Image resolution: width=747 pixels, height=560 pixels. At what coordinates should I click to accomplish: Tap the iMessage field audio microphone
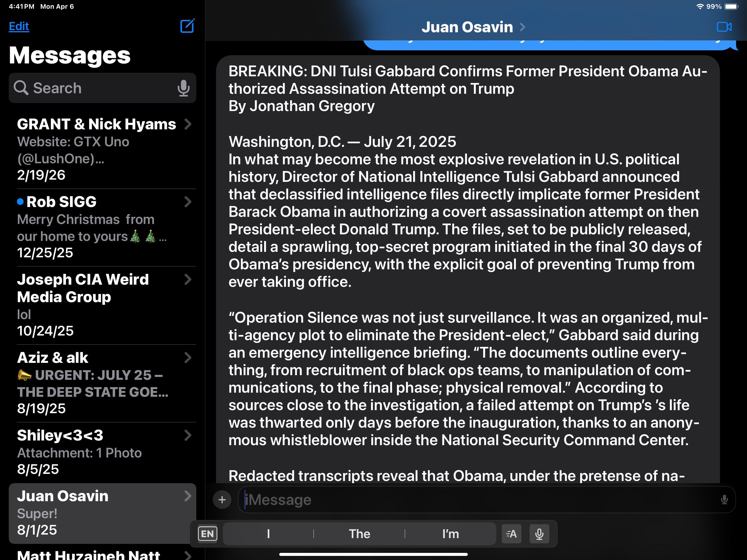(x=724, y=500)
